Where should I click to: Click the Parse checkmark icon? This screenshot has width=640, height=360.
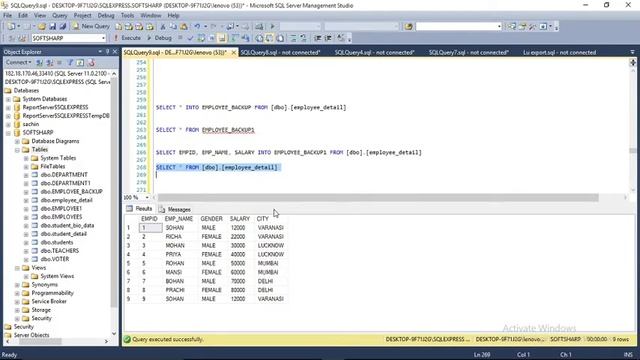point(190,38)
